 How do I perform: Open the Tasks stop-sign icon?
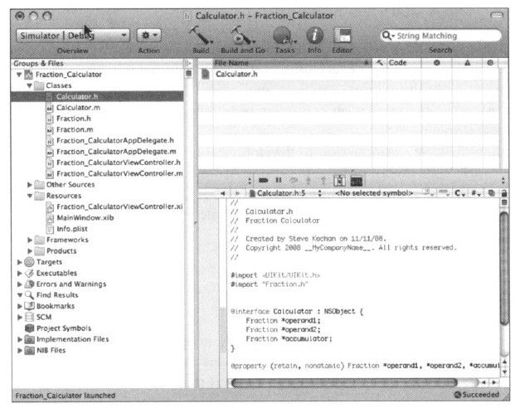click(284, 36)
